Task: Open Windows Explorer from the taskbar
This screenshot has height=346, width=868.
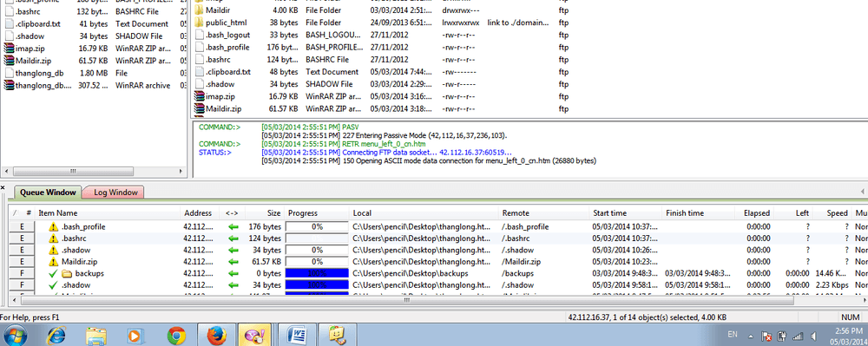Action: click(x=96, y=336)
